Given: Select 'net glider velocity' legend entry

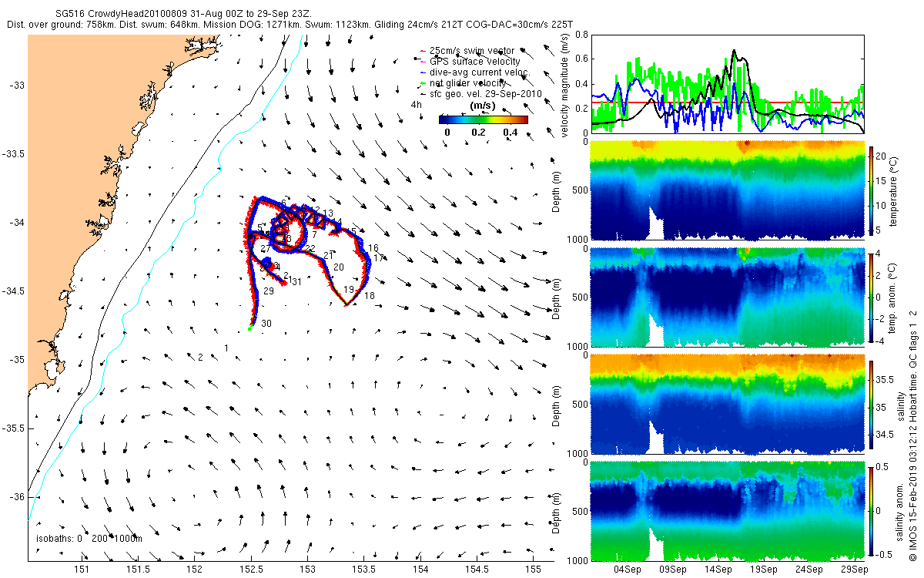Looking at the screenshot, I should click(x=464, y=83).
